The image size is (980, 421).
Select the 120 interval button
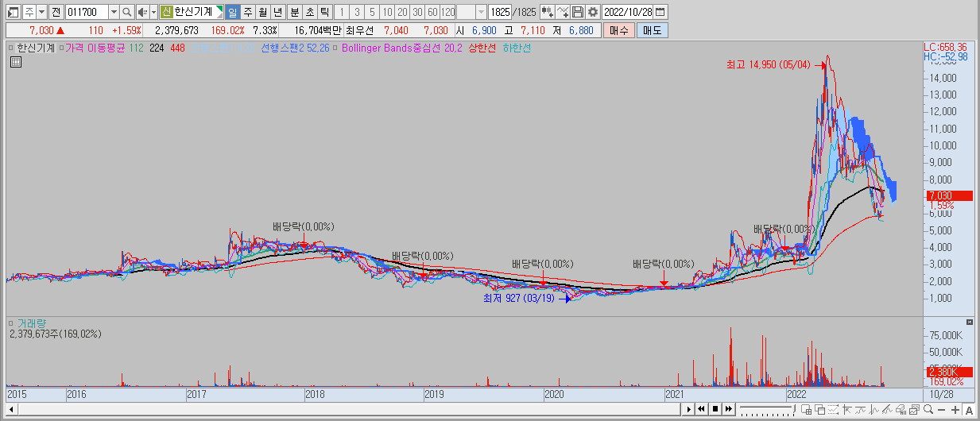coord(448,12)
